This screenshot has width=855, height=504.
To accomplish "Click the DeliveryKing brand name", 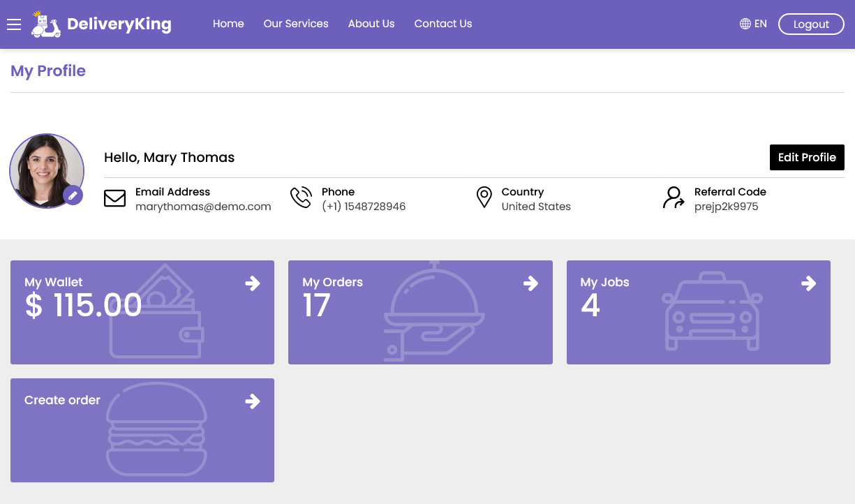I will (119, 24).
